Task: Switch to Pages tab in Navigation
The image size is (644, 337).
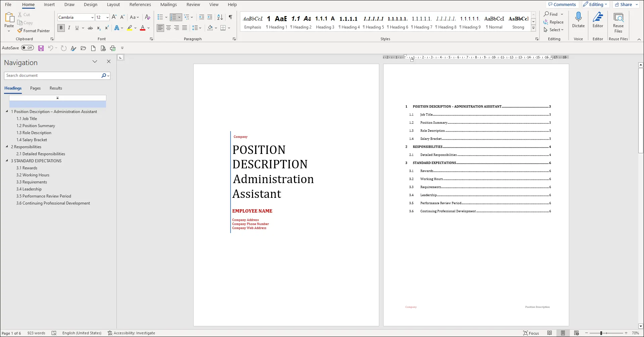Action: tap(35, 88)
